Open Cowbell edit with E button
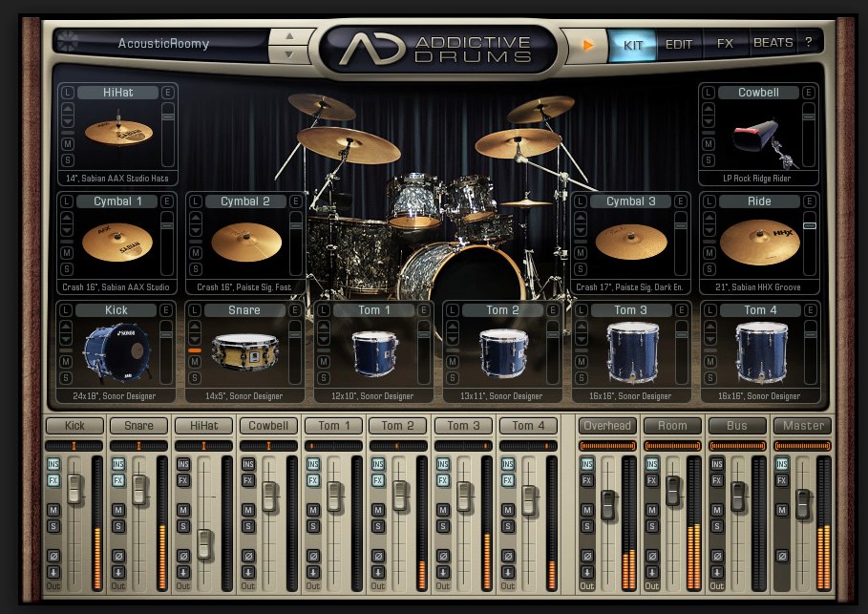Image resolution: width=868 pixels, height=614 pixels. pyautogui.click(x=808, y=93)
